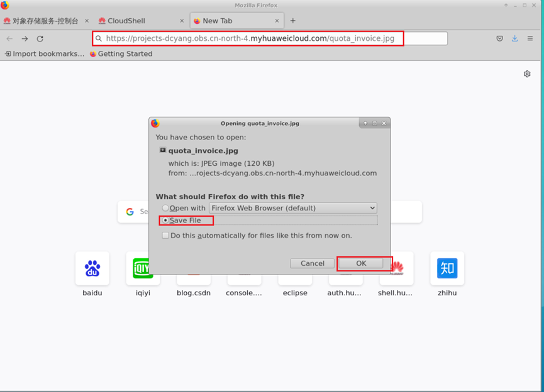
Task: Click the Firefox icon in download dialog
Action: (x=155, y=123)
